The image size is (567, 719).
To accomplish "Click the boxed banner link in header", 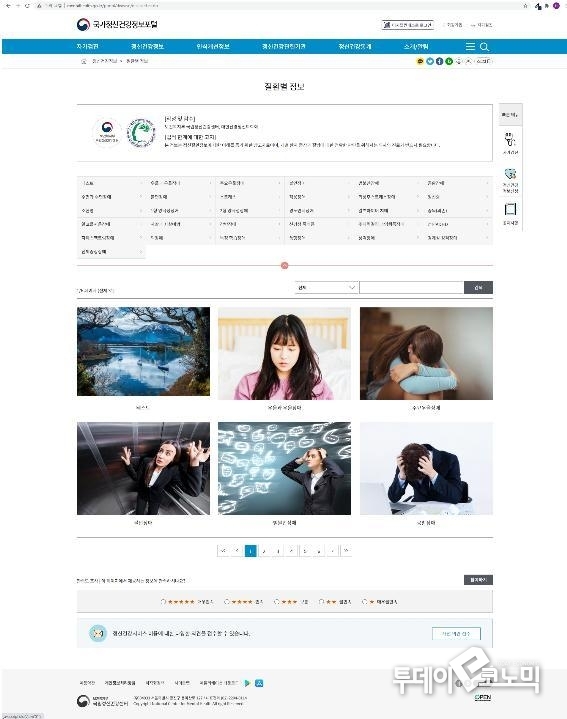I will [x=408, y=25].
